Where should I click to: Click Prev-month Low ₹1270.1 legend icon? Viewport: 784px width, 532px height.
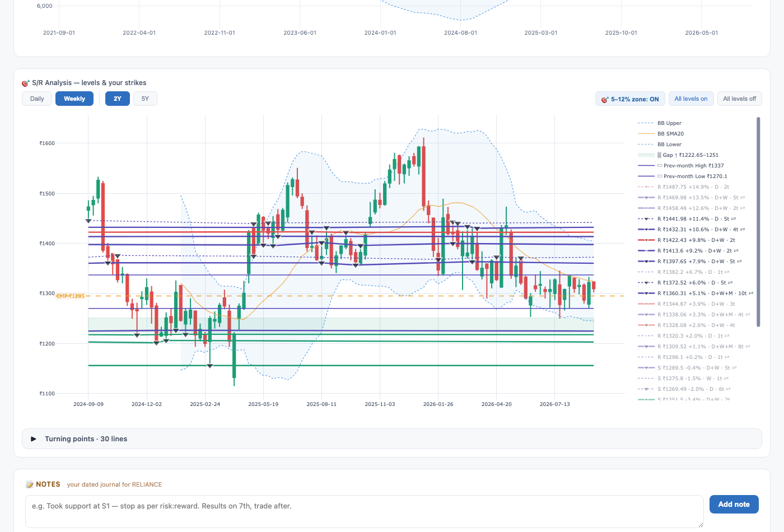tap(646, 176)
